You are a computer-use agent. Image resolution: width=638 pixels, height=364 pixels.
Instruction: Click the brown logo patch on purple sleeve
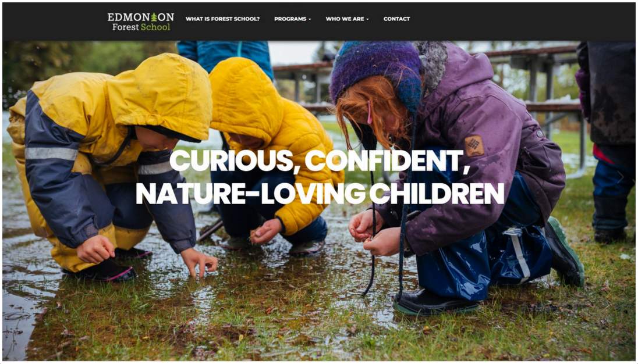pyautogui.click(x=474, y=146)
